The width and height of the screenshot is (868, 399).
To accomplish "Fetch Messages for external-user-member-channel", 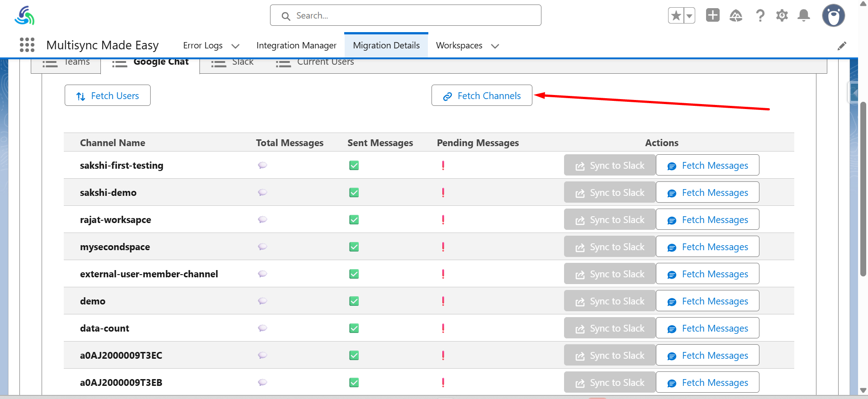I will 707,274.
